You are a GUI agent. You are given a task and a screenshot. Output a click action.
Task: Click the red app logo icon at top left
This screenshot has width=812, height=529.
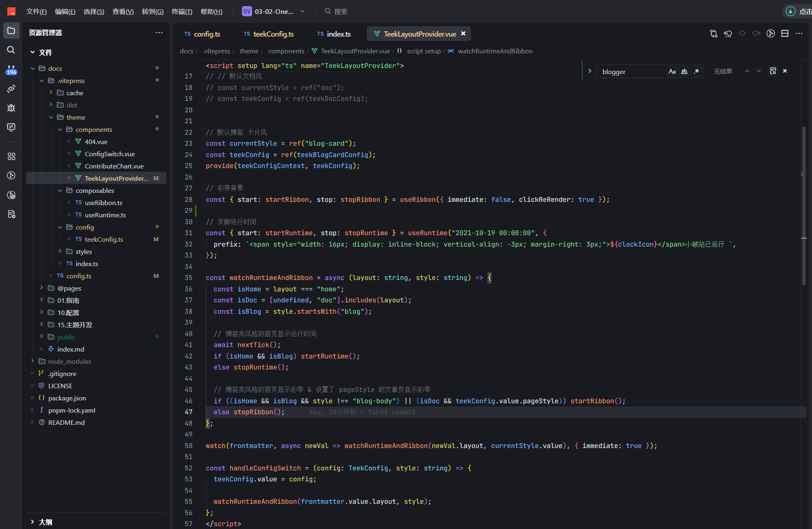[x=11, y=11]
